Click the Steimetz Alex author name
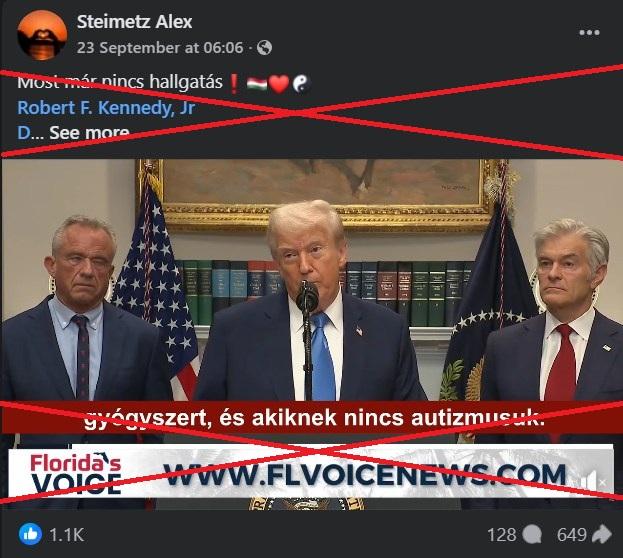 tap(134, 21)
